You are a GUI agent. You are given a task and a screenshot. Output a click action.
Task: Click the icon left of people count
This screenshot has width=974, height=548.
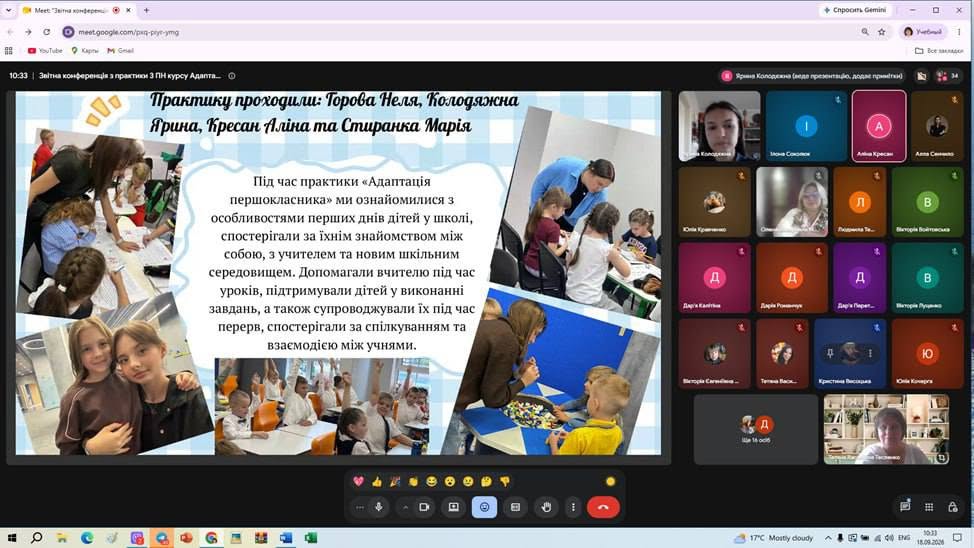[x=922, y=76]
